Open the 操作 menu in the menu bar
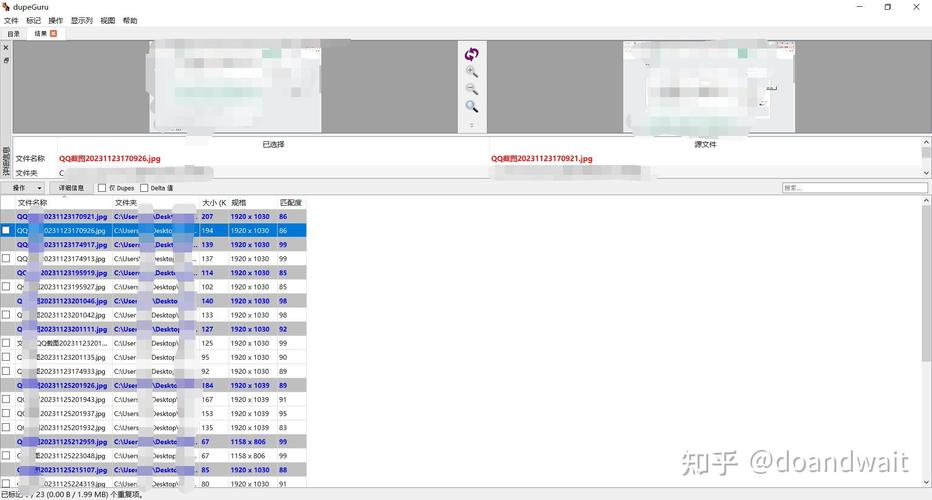 point(55,20)
